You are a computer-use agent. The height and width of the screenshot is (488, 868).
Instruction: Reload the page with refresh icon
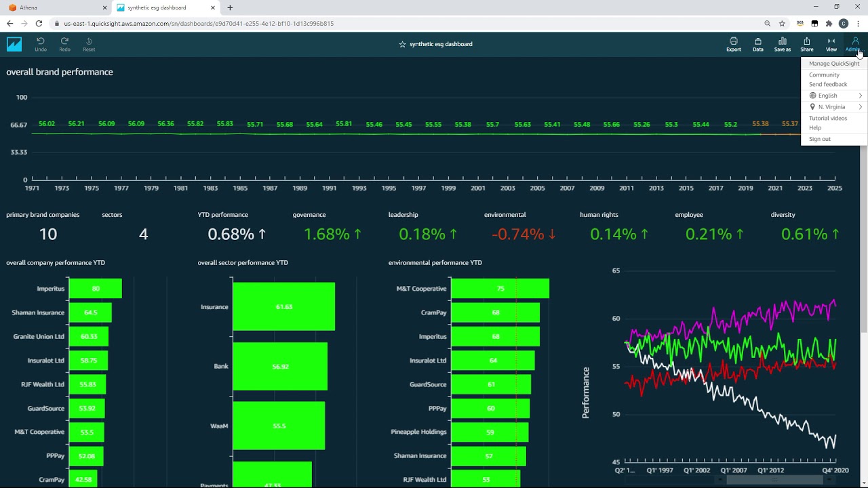[x=39, y=23]
